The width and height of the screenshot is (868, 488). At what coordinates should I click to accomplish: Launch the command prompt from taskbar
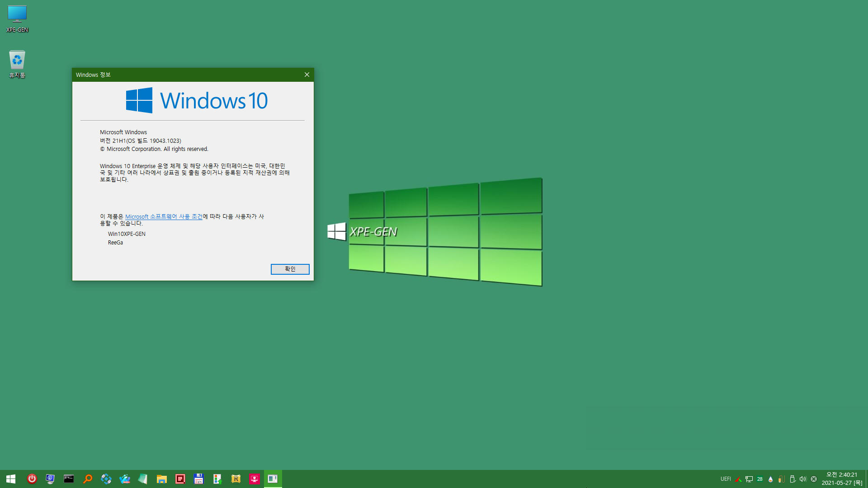[69, 479]
